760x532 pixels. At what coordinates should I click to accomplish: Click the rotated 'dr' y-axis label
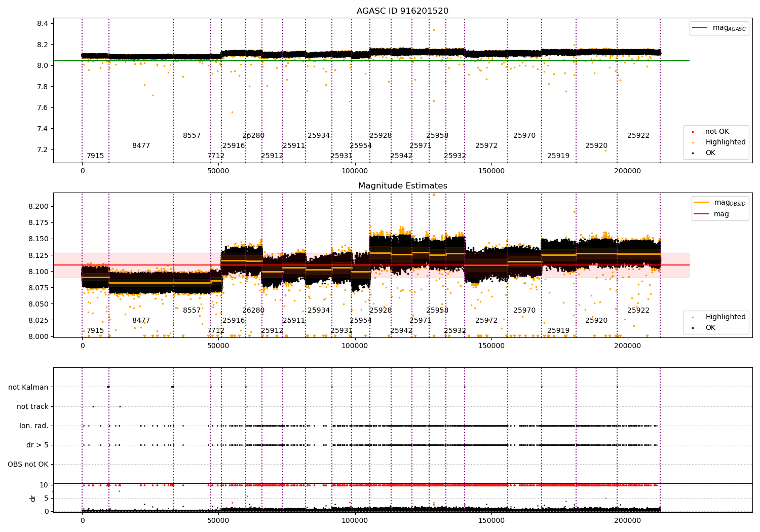[33, 498]
